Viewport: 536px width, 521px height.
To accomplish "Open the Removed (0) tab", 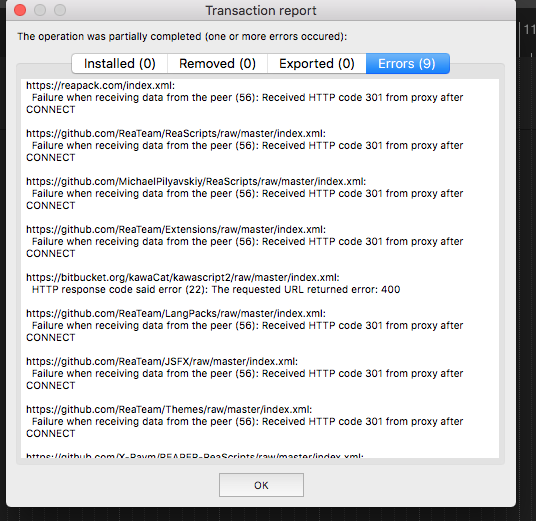I will tap(217, 64).
